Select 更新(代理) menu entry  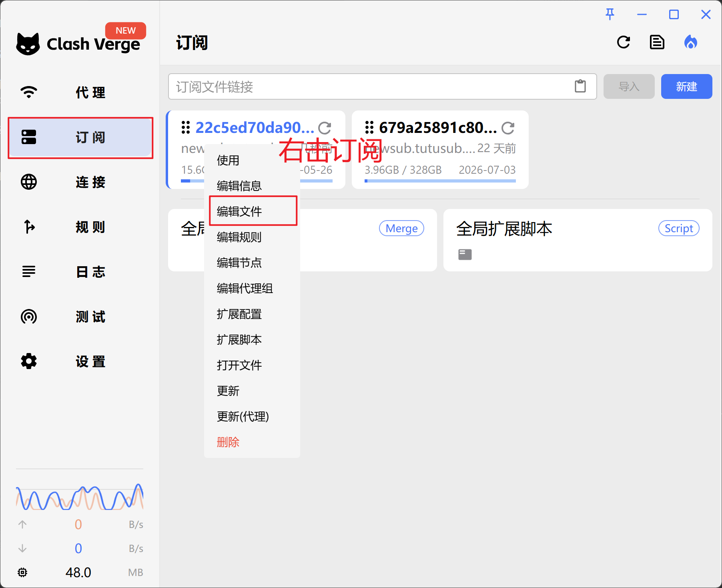pyautogui.click(x=243, y=416)
